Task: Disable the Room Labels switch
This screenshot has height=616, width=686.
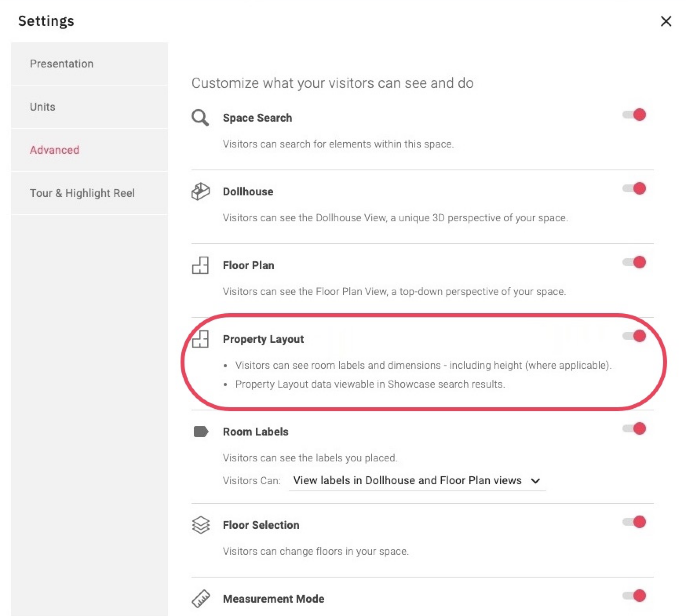Action: 635,428
